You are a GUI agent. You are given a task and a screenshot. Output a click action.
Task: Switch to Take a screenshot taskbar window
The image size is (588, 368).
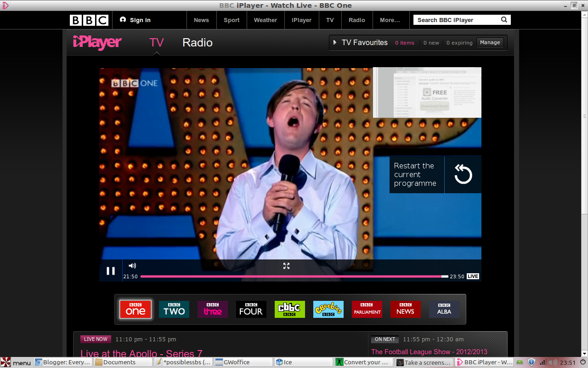click(424, 362)
